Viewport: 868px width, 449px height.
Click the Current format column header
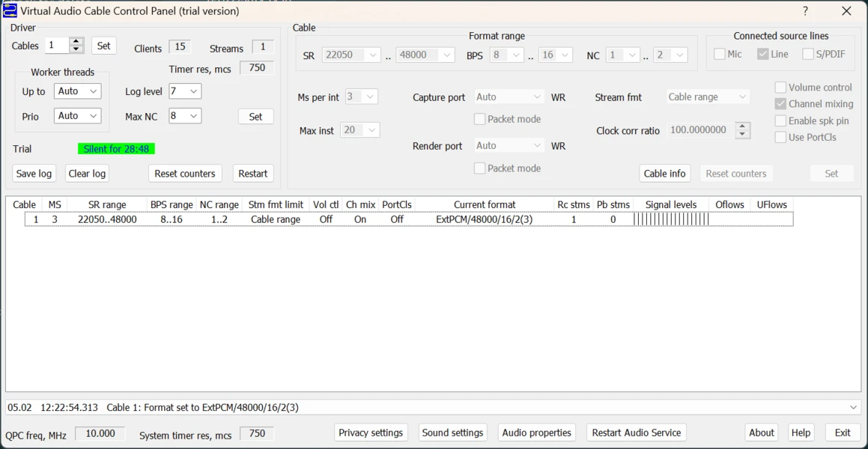click(x=485, y=204)
